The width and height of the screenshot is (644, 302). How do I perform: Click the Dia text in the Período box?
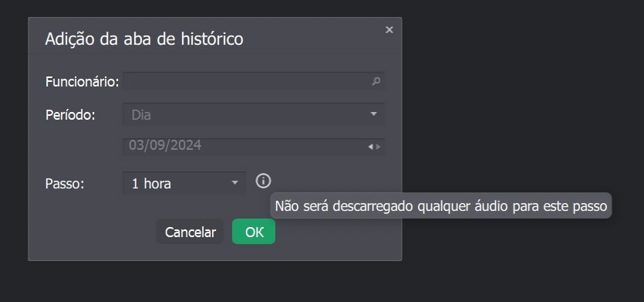click(141, 115)
